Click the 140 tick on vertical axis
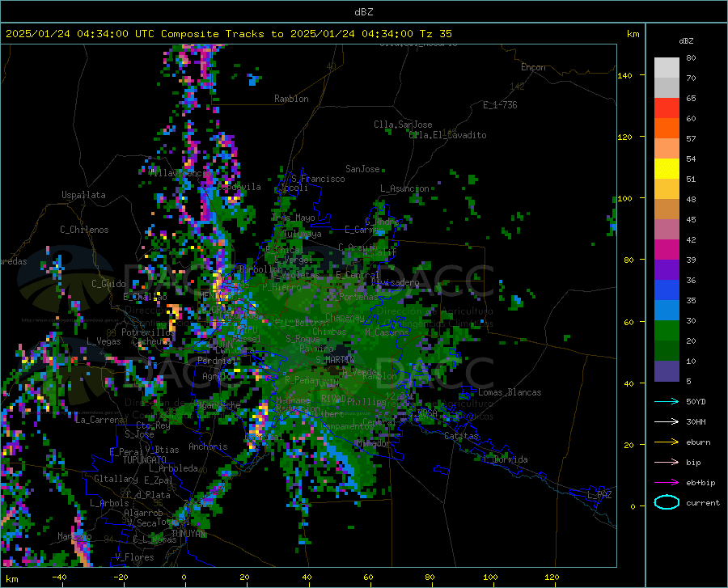This screenshot has width=728, height=588. pyautogui.click(x=625, y=75)
